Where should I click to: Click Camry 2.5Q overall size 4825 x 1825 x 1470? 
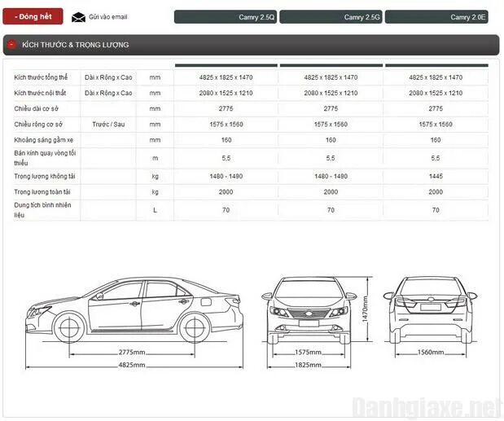[226, 77]
